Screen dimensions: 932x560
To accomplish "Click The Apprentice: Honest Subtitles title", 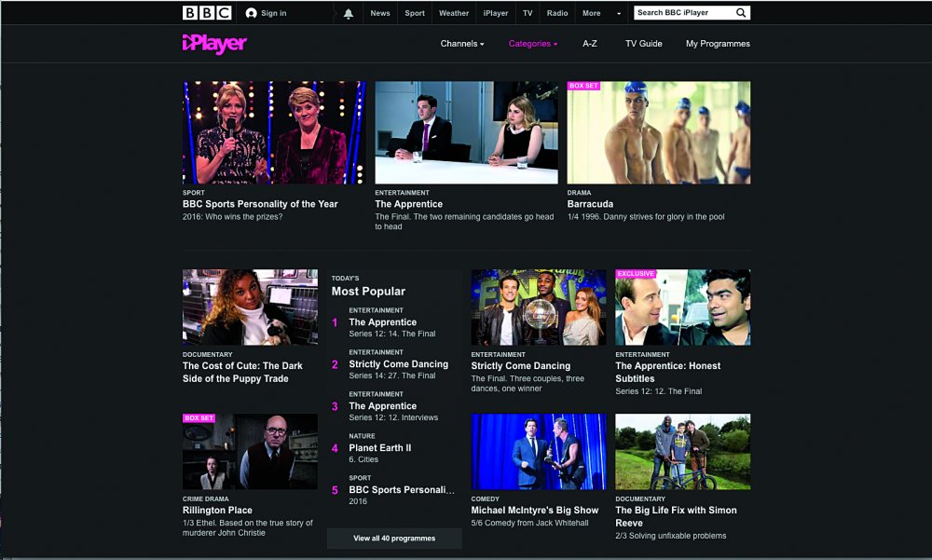I will (x=667, y=372).
